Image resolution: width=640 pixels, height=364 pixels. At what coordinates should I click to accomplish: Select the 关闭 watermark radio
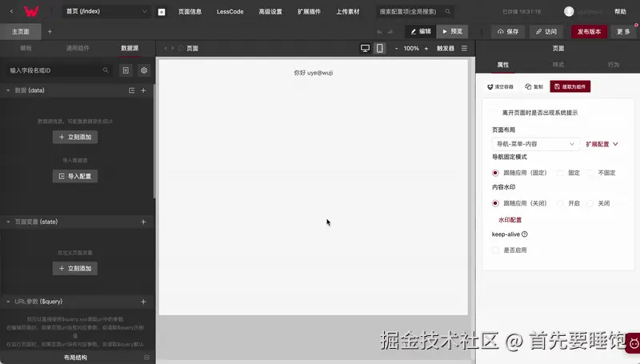click(x=590, y=203)
